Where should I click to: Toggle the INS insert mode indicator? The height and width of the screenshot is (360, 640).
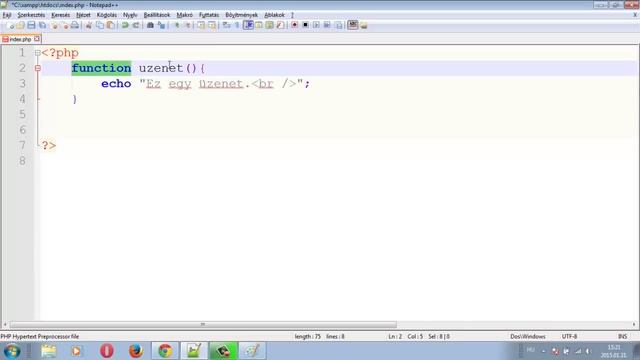tap(622, 337)
